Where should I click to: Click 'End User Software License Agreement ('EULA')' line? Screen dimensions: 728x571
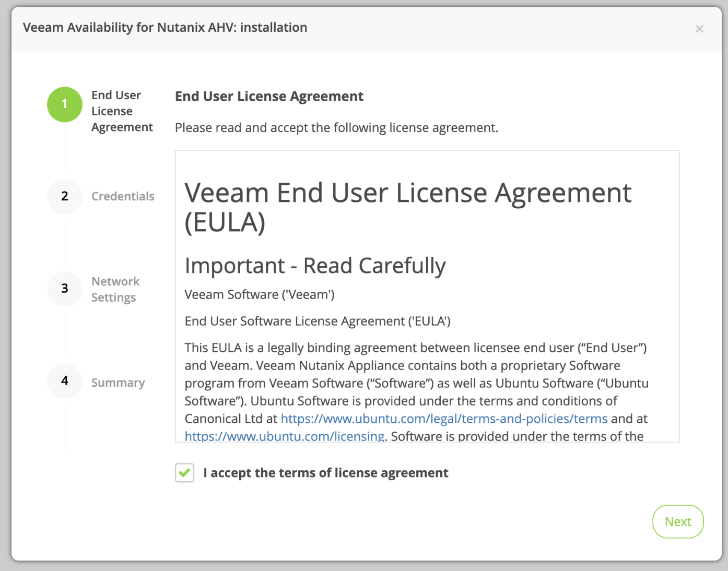(x=318, y=321)
